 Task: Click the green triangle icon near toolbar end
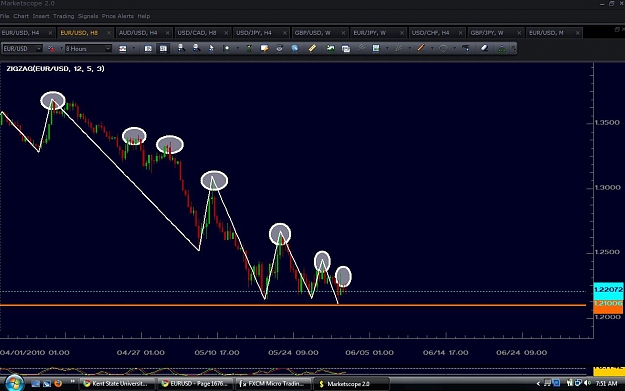click(502, 49)
